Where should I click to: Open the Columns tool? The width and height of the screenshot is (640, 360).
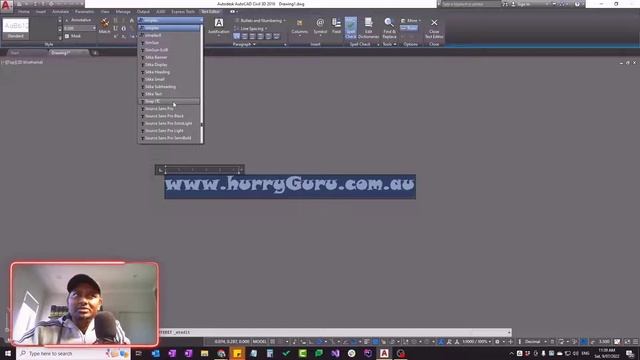pos(300,26)
